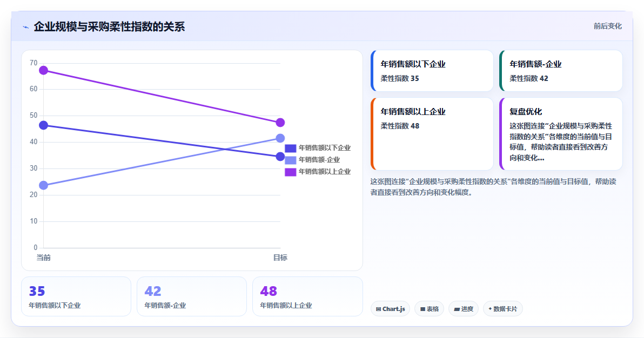Viewport: 644px width, 338px height.
Task: Select purple data point at 目标 near 48
Action: (x=280, y=123)
